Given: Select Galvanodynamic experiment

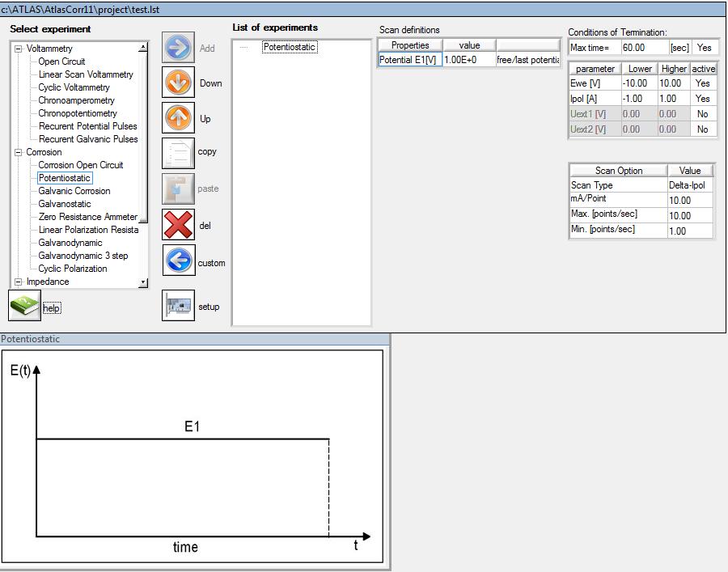Looking at the screenshot, I should (x=70, y=244).
